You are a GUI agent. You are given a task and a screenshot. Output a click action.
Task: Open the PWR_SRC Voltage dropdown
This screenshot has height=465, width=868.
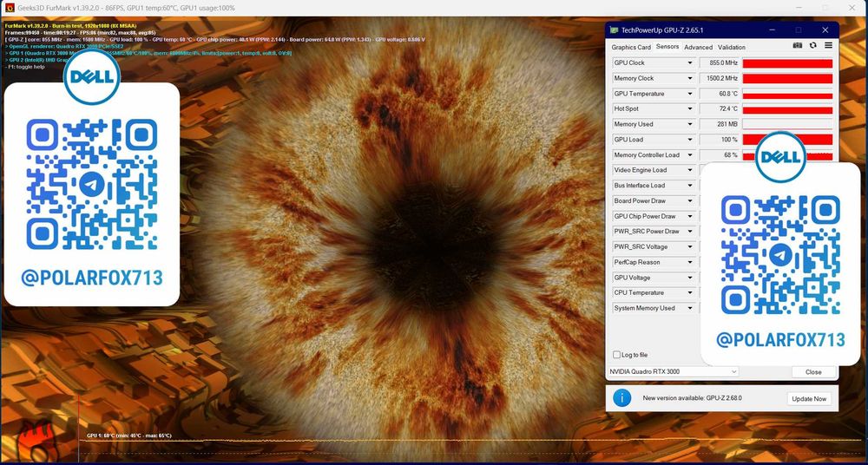pyautogui.click(x=690, y=247)
